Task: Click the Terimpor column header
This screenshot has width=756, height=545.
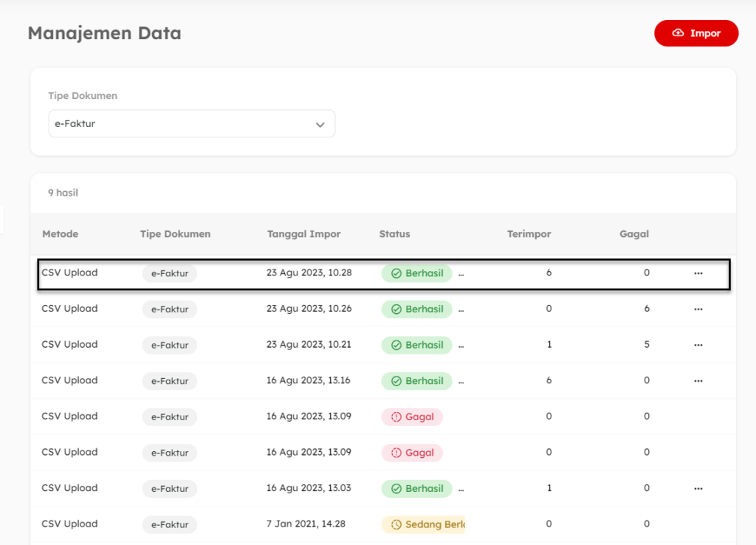Action: pyautogui.click(x=529, y=234)
